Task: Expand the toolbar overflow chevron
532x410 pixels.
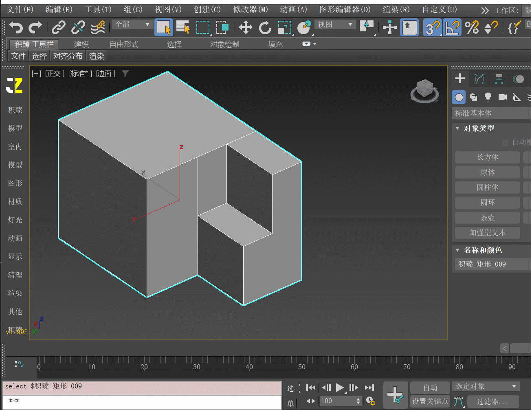Action: [x=485, y=10]
